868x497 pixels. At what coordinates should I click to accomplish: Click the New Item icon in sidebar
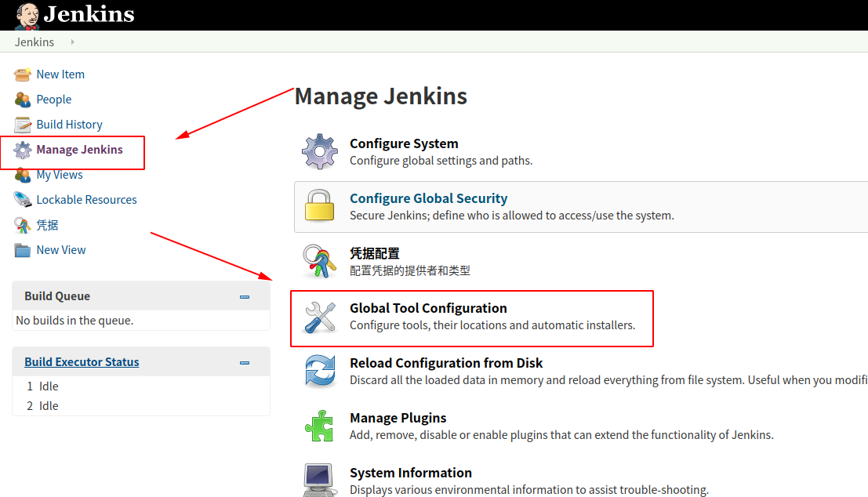[22, 74]
